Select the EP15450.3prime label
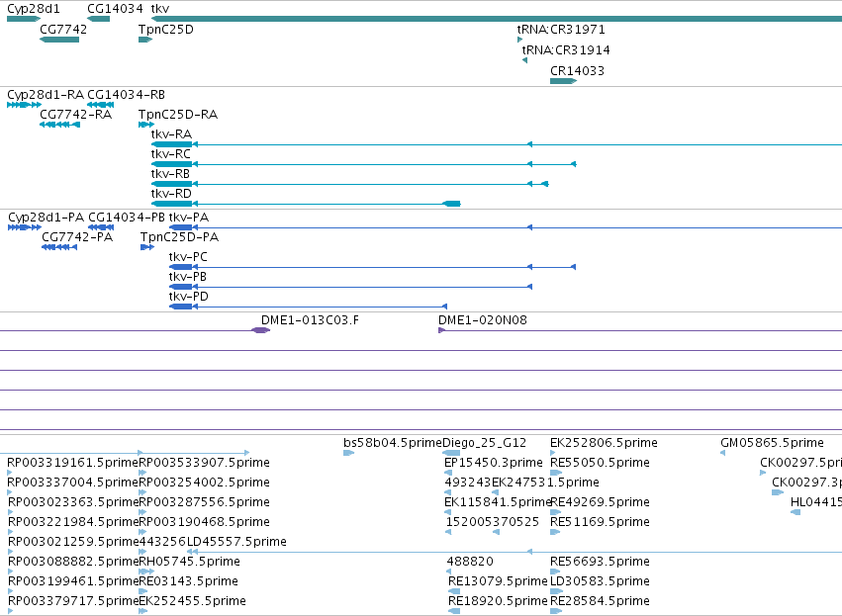 pos(494,463)
